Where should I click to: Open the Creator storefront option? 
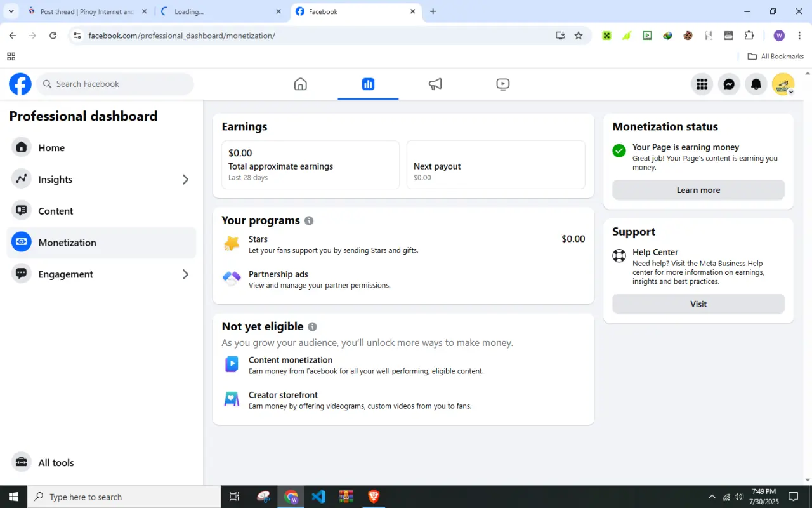coord(403,400)
